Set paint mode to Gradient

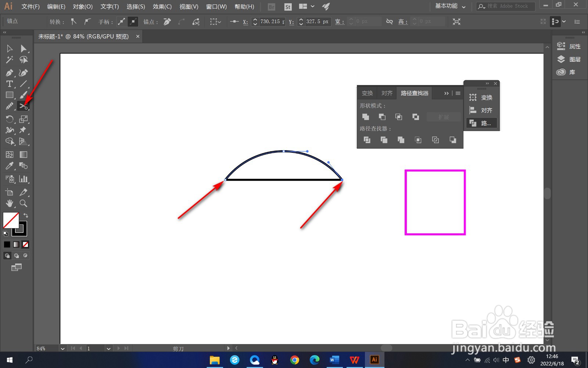click(x=16, y=244)
